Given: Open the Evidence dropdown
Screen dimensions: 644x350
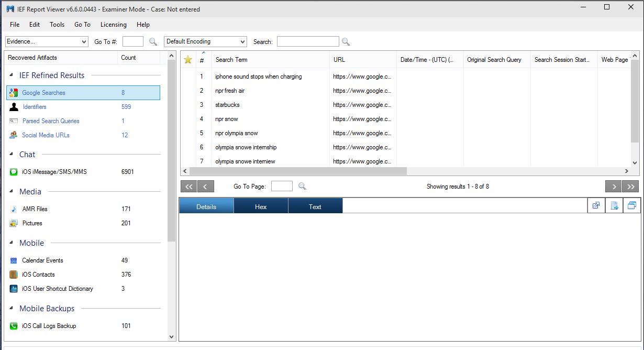Looking at the screenshot, I should pyautogui.click(x=84, y=42).
